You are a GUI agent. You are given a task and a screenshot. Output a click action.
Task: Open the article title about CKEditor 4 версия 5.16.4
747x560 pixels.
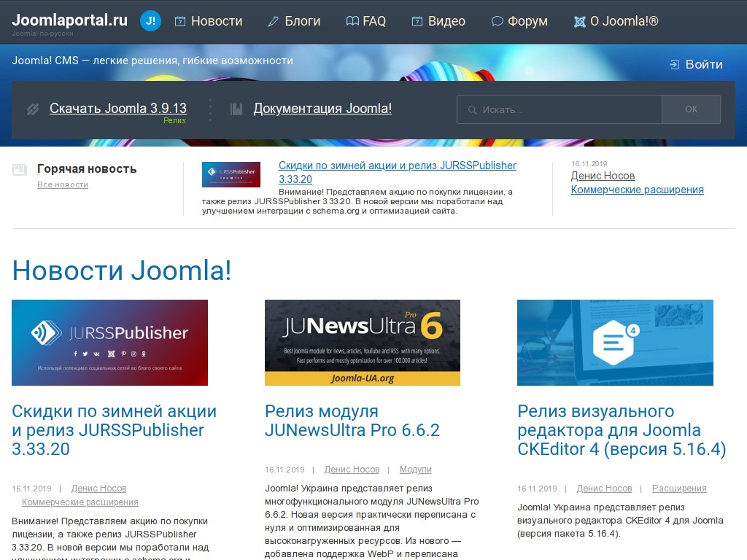622,430
